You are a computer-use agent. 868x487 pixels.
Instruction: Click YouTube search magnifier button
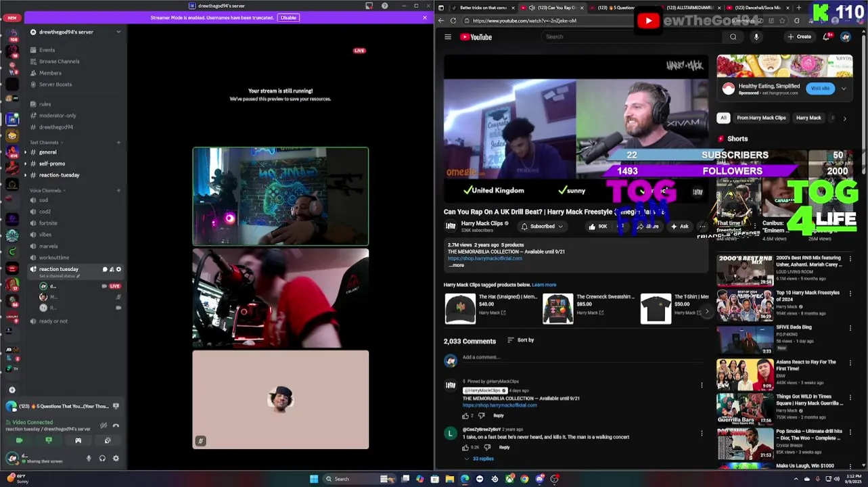[x=733, y=37]
